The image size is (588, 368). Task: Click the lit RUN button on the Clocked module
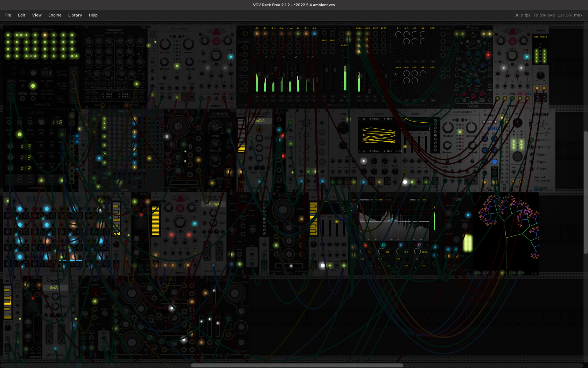(20, 134)
